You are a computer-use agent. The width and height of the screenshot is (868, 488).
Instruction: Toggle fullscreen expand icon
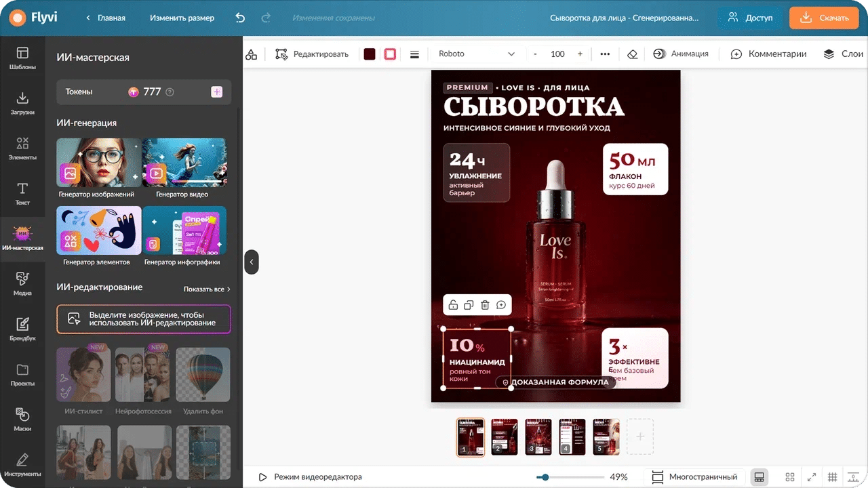click(811, 477)
